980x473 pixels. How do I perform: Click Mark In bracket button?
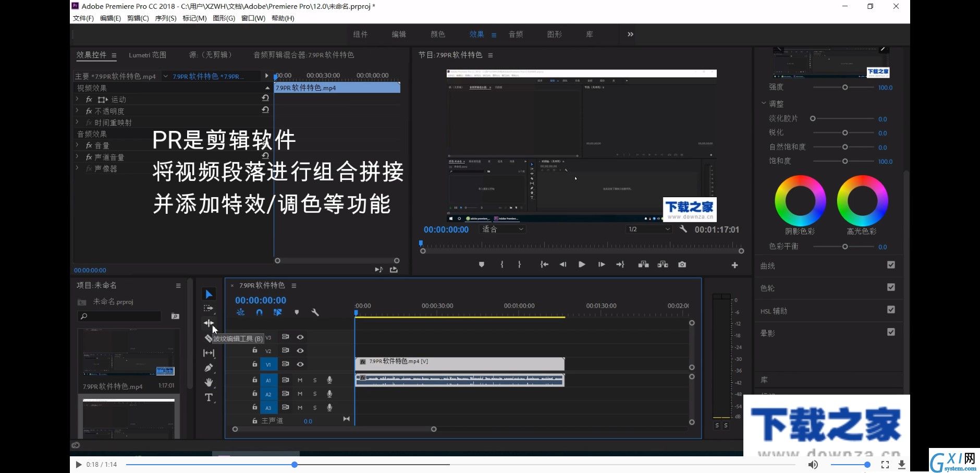(502, 265)
